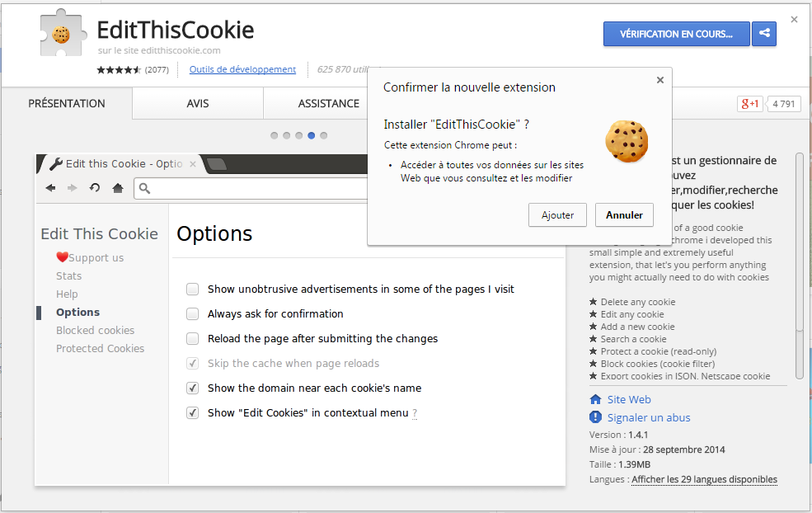Viewport: 812px width, 513px height.
Task: Click the wrench icon on Edit this Cookie tab
Action: (x=56, y=164)
